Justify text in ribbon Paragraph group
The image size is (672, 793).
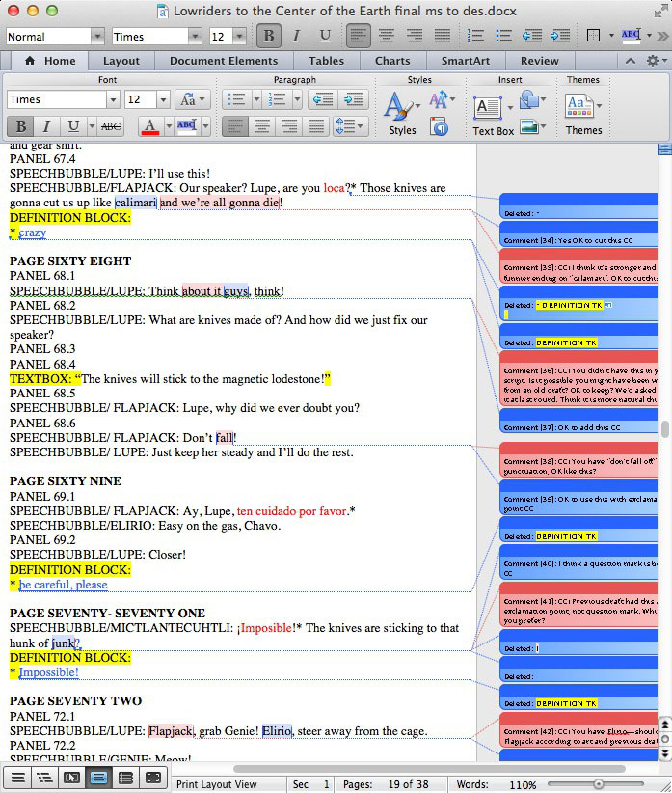pyautogui.click(x=316, y=126)
